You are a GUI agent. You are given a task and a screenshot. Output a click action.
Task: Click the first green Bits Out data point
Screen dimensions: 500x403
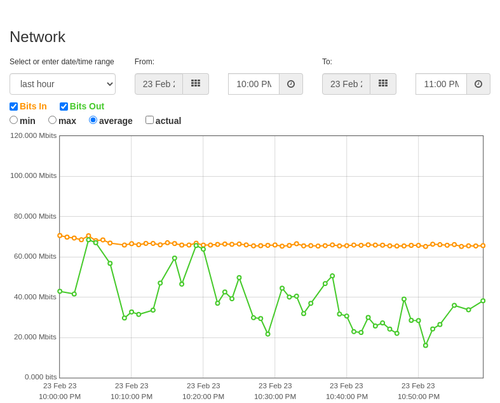tap(60, 291)
